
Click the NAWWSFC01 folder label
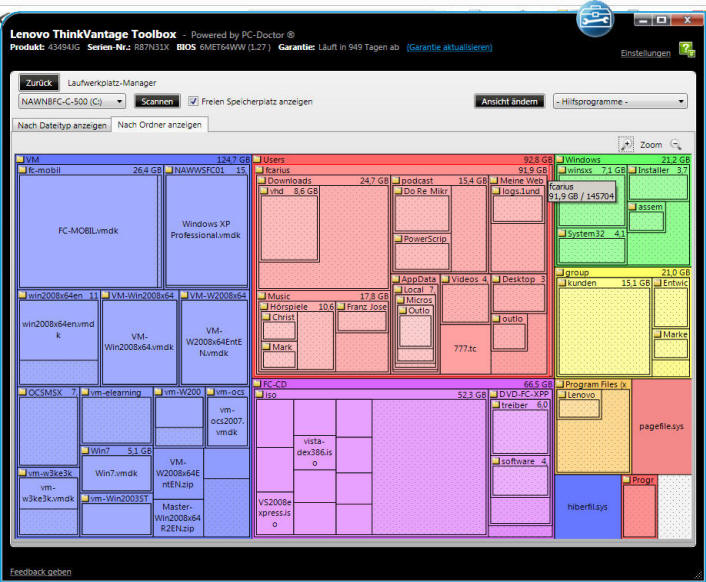click(x=199, y=170)
